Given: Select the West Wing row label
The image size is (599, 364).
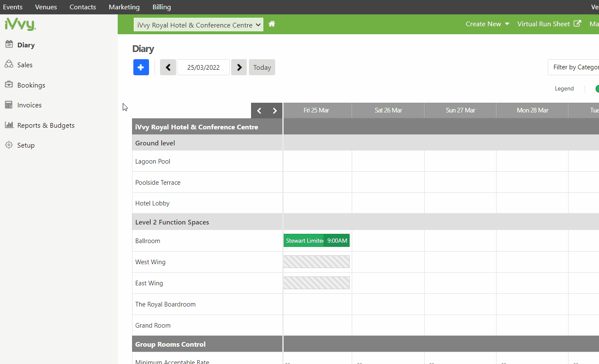Looking at the screenshot, I should (150, 262).
